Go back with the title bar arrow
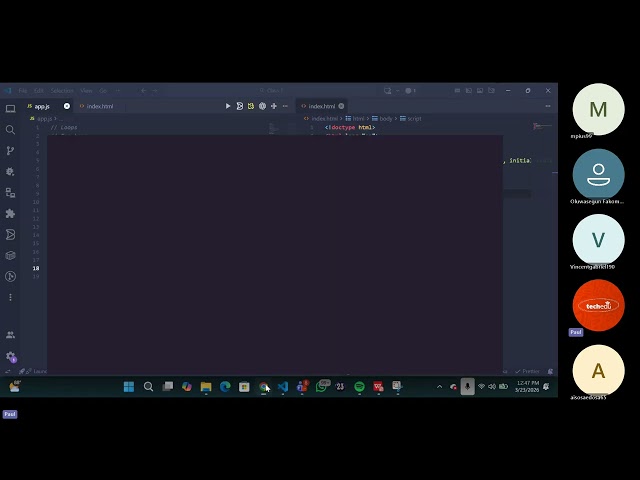This screenshot has width=640, height=480. [143, 91]
